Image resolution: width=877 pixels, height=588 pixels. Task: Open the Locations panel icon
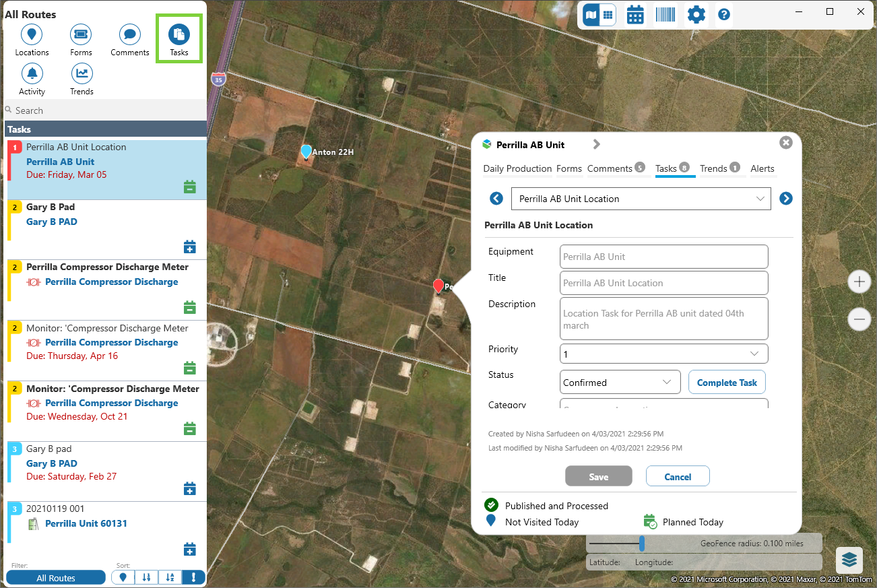click(x=32, y=34)
